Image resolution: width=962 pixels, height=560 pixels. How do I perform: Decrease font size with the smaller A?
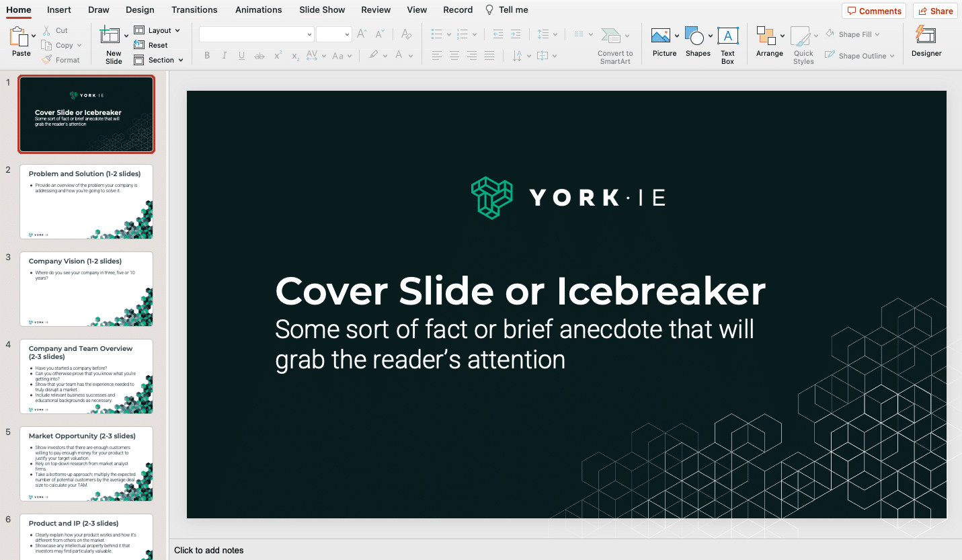(x=380, y=34)
